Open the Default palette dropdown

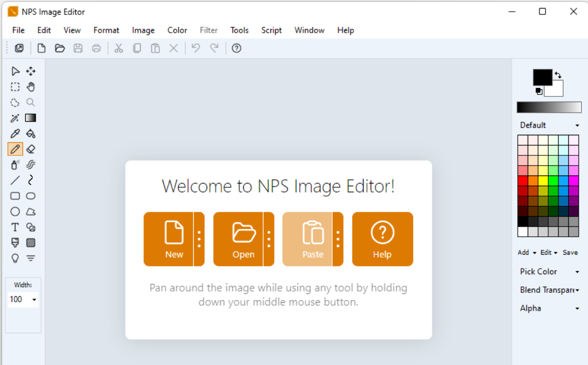pyautogui.click(x=548, y=125)
